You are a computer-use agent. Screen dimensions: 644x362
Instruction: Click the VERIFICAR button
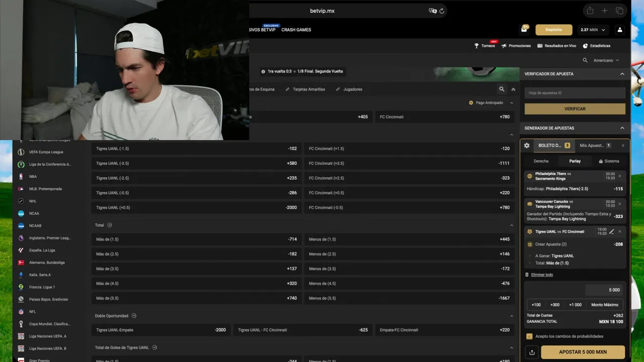click(x=575, y=109)
